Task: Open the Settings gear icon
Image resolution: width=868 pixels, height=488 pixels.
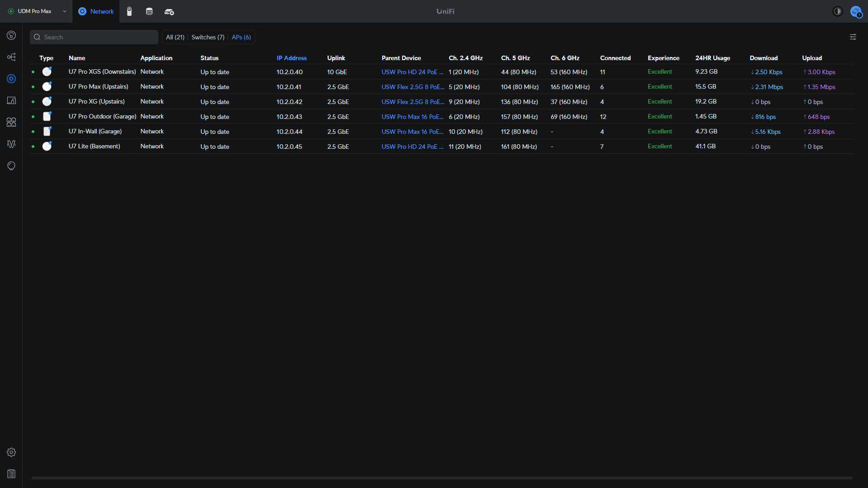Action: pos(11,452)
